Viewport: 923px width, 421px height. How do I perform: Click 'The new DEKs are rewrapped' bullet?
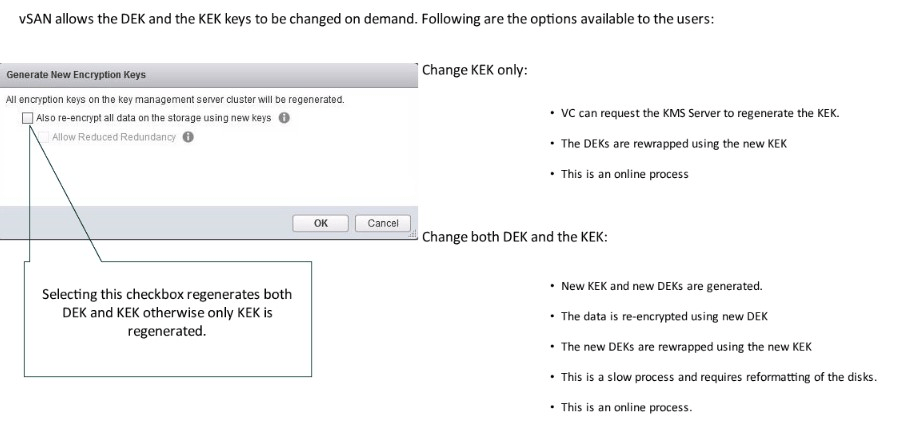pos(686,347)
